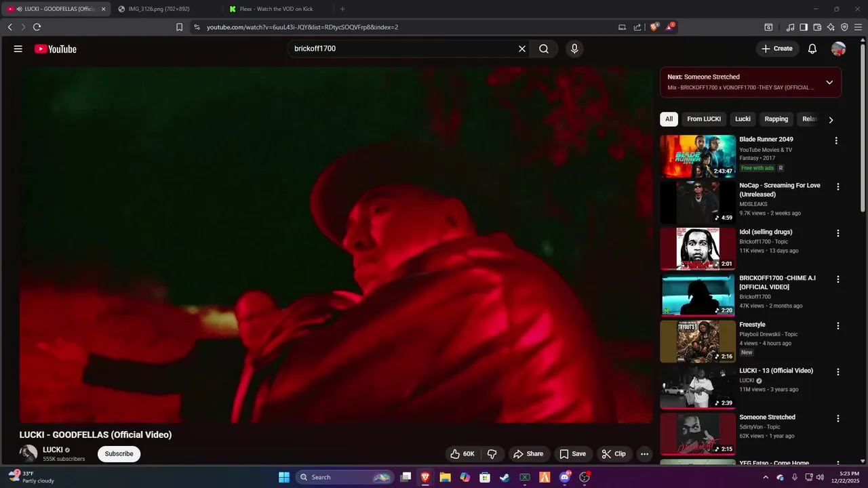Open the Brave Shields lion icon

click(654, 27)
